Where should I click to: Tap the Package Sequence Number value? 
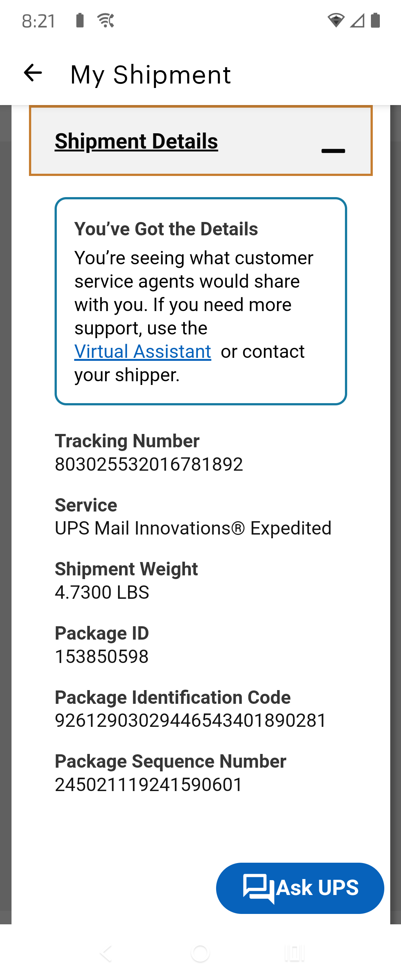click(x=149, y=784)
